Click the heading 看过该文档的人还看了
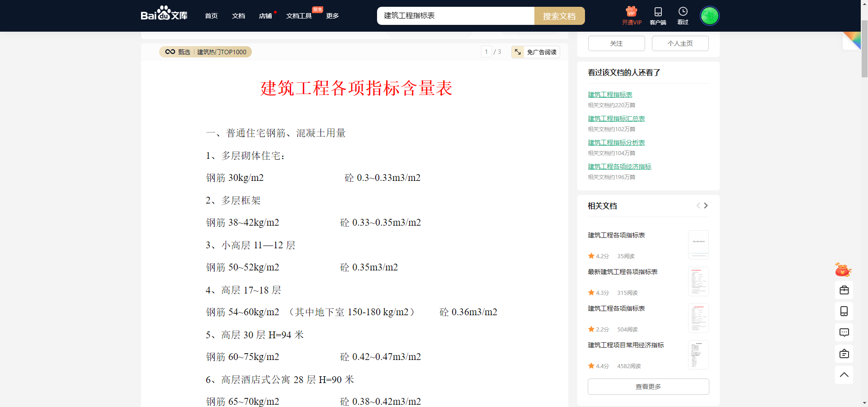868x407 pixels. (624, 72)
